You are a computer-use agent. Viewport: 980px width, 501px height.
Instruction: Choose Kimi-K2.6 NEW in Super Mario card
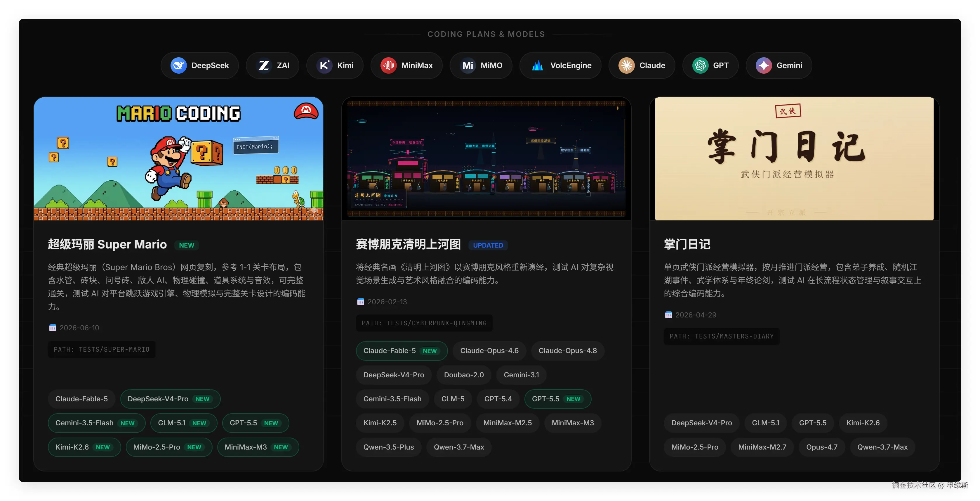(84, 447)
